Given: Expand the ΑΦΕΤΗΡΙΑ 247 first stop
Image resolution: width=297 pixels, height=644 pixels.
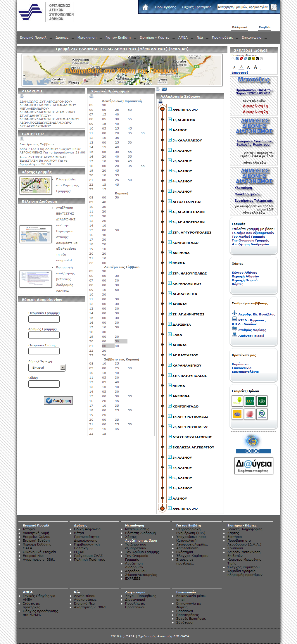Looking at the screenshot, I should tap(170, 109).
